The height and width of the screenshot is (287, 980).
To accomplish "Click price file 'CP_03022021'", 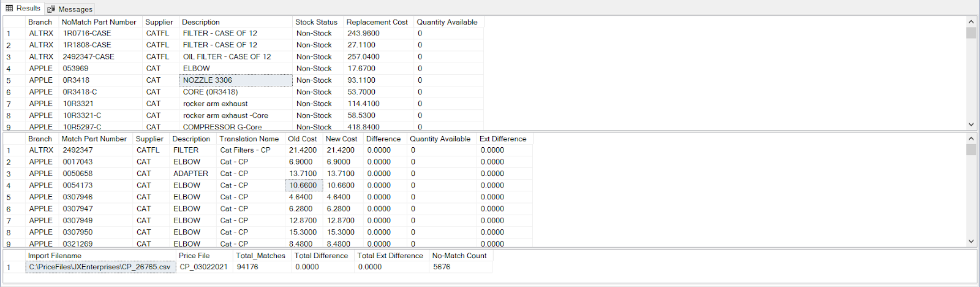I will [x=205, y=267].
